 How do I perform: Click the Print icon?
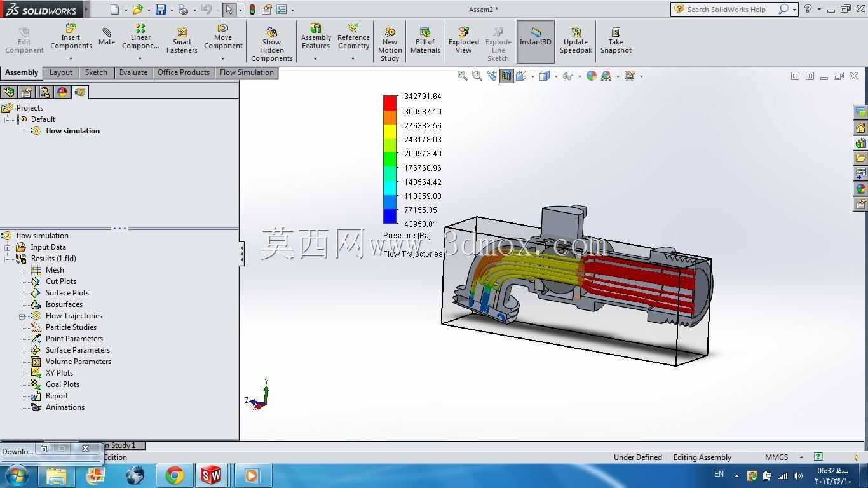[x=183, y=10]
